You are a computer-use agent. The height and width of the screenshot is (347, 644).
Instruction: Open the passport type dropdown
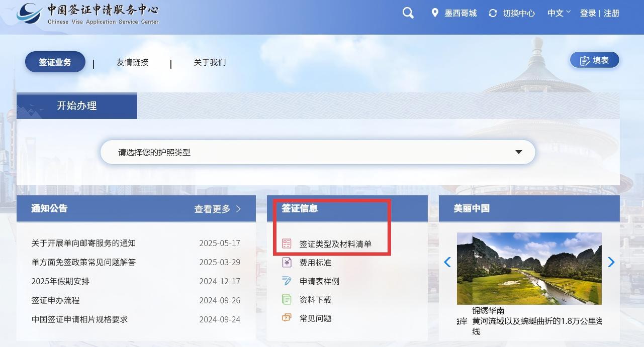318,152
